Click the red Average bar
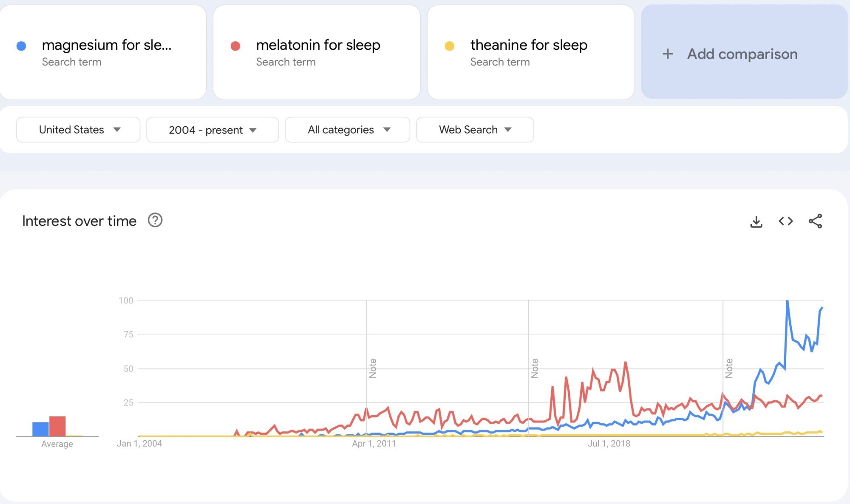Image resolution: width=850 pixels, height=504 pixels. click(x=57, y=426)
